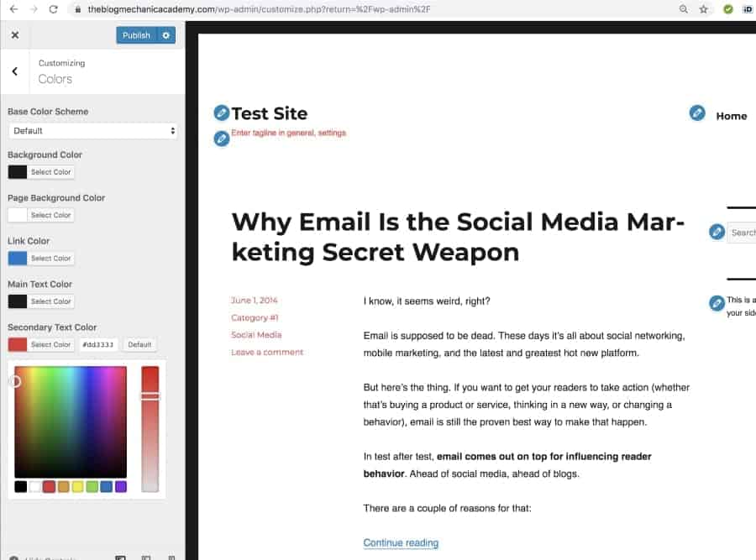The image size is (756, 560).
Task: Open the Publish settings gear
Action: 166,35
